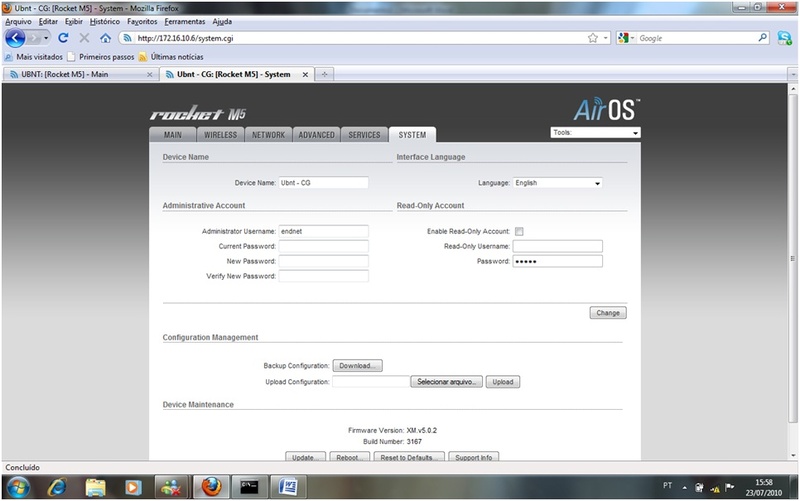Select the SERVICES tab
Screen dimensions: 800x501
pyautogui.click(x=364, y=135)
